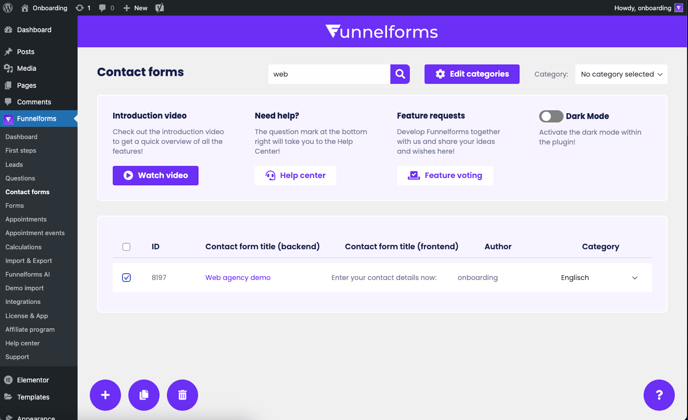Viewport: 688px width, 420px height.
Task: Open the Questions submenu
Action: [20, 178]
